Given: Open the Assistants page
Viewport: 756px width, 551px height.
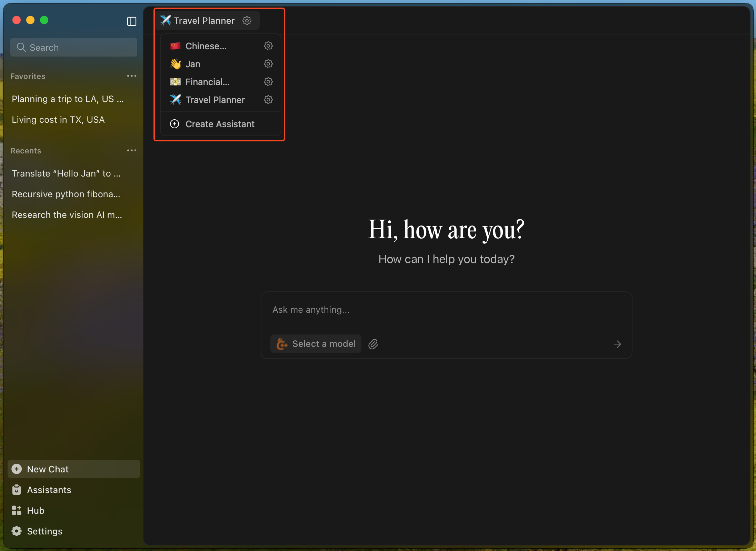Looking at the screenshot, I should [x=49, y=490].
